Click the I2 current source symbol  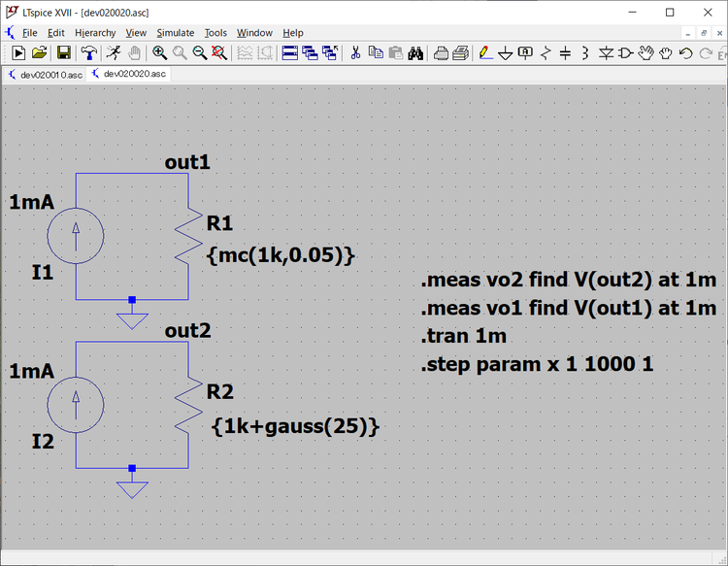point(76,405)
